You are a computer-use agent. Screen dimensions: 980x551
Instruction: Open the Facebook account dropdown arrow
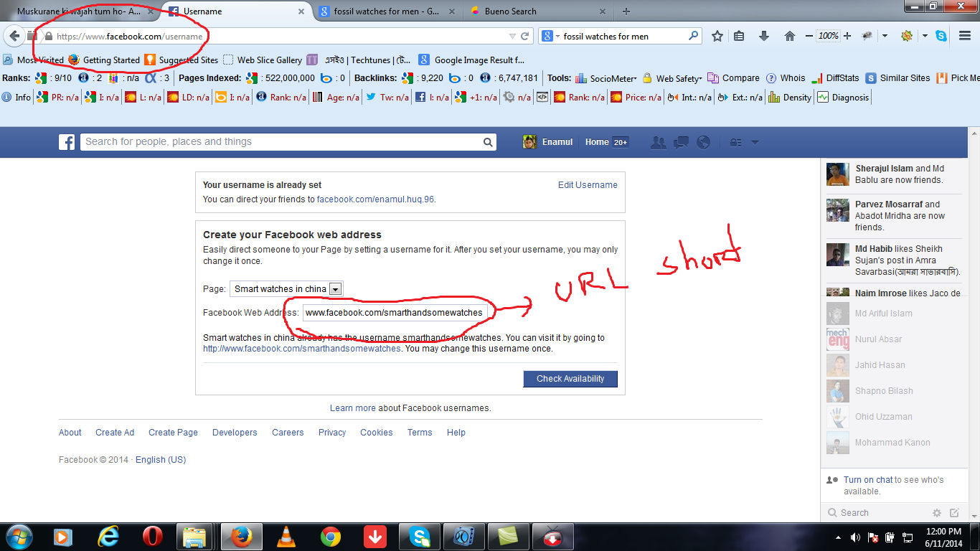[x=755, y=142]
